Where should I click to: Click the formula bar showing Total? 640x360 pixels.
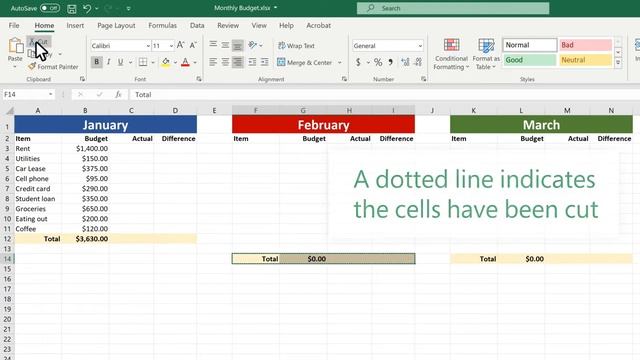coord(384,94)
